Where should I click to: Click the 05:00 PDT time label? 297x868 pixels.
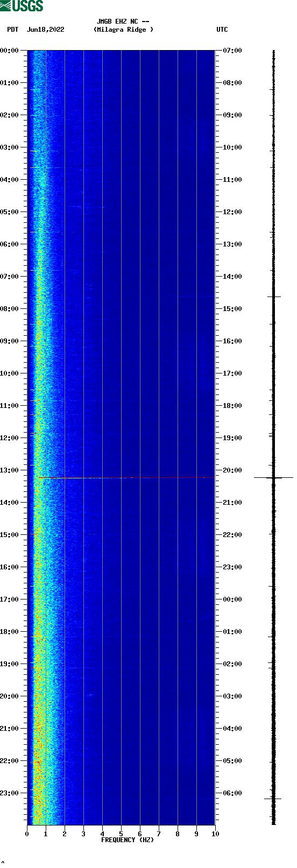pos(10,212)
